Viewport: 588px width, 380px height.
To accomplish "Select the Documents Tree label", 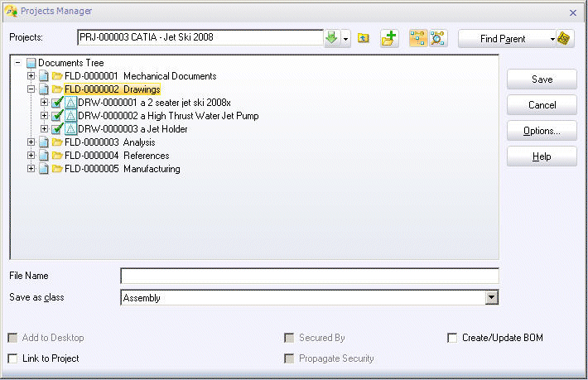I will coord(71,63).
